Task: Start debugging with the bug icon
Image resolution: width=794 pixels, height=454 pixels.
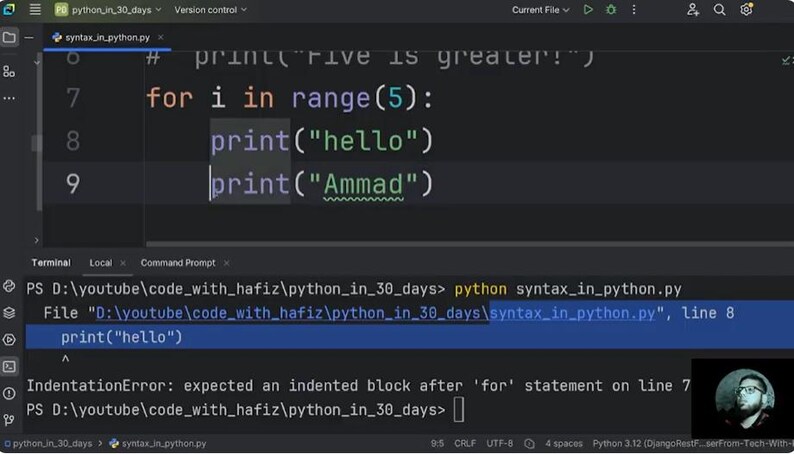Action: [x=611, y=10]
